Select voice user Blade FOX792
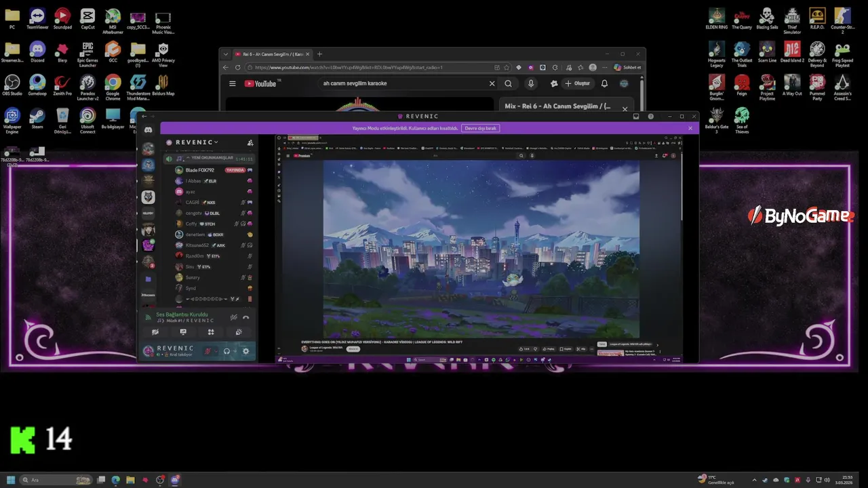Image resolution: width=868 pixels, height=488 pixels. click(209, 170)
